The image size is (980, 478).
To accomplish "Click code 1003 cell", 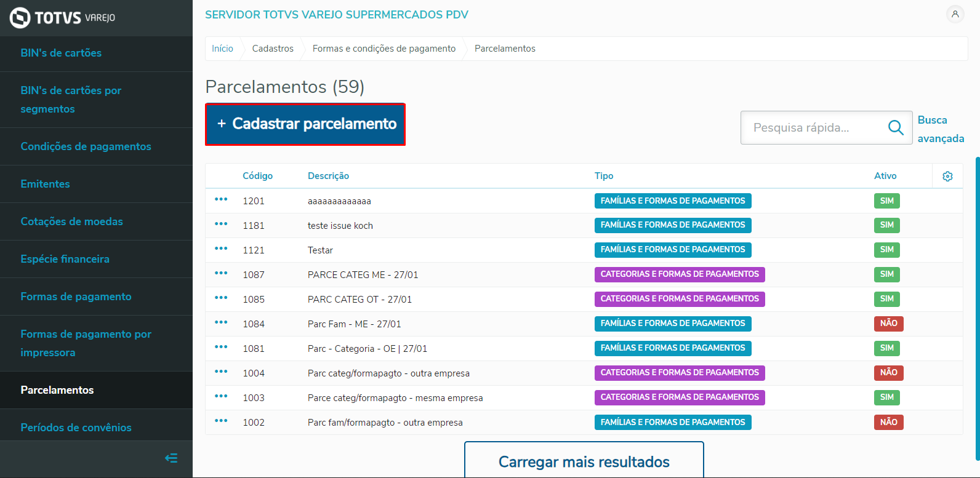I will click(x=254, y=398).
